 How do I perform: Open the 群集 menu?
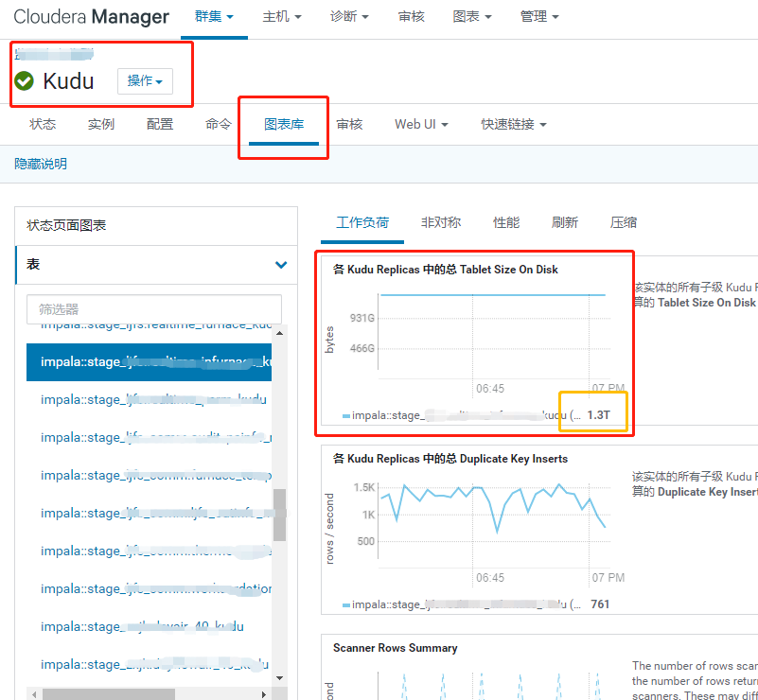[214, 16]
